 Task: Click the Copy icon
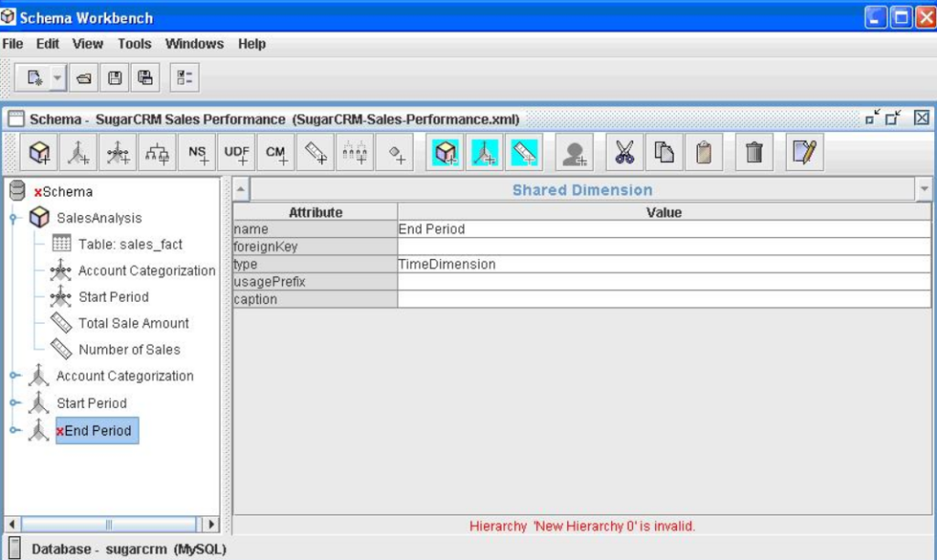click(664, 153)
